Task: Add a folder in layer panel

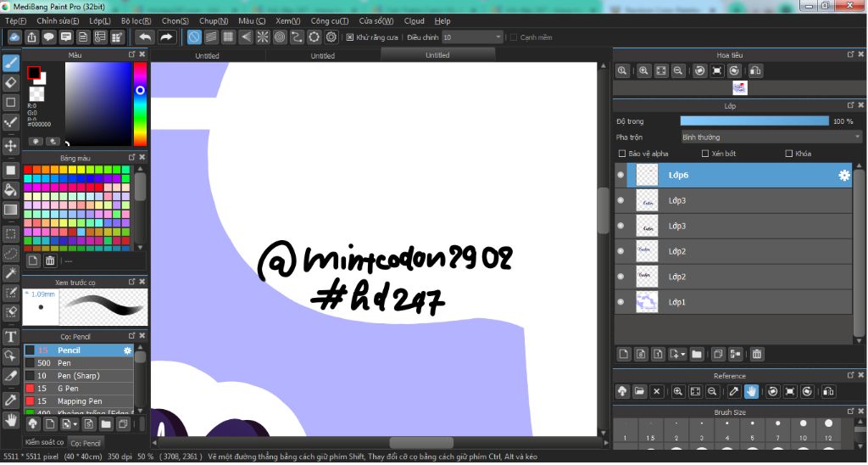Action: pos(697,354)
